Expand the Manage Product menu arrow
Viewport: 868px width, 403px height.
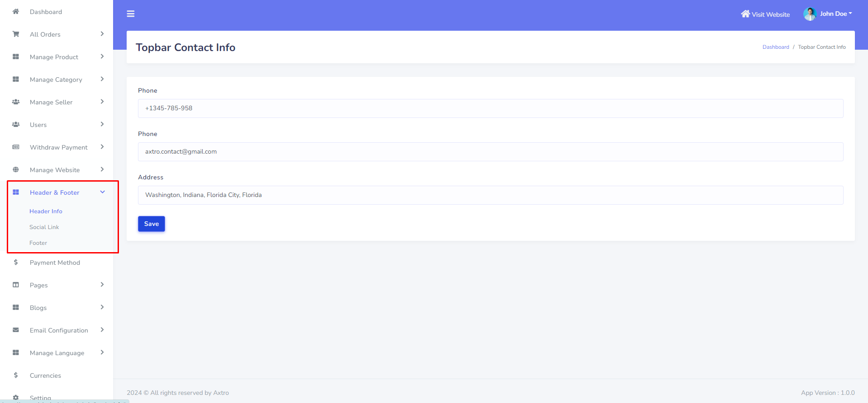click(x=102, y=57)
